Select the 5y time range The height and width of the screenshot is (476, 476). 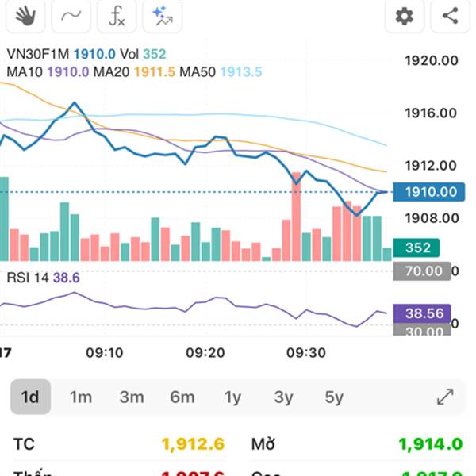point(334,397)
